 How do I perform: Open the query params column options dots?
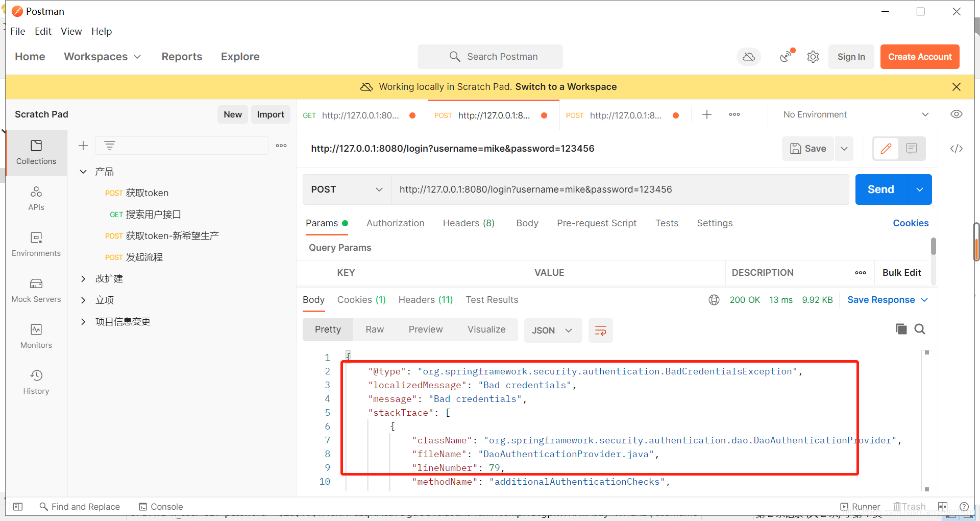pyautogui.click(x=861, y=273)
